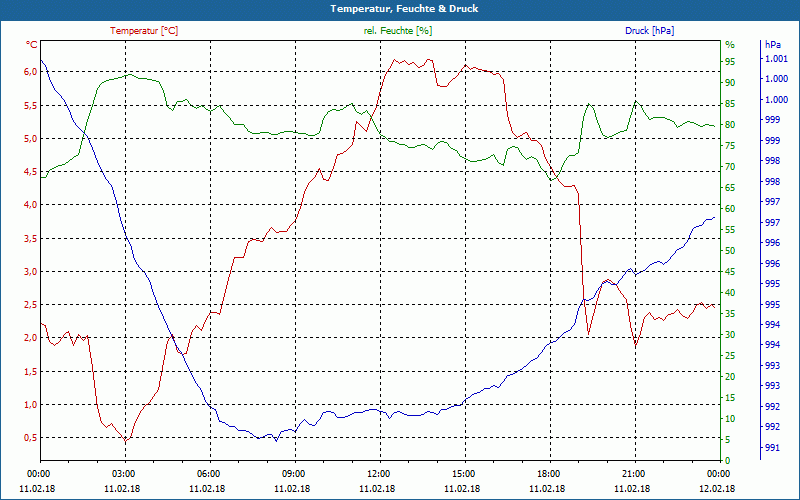Click the 40 tick on the humidity axis

pyautogui.click(x=730, y=293)
